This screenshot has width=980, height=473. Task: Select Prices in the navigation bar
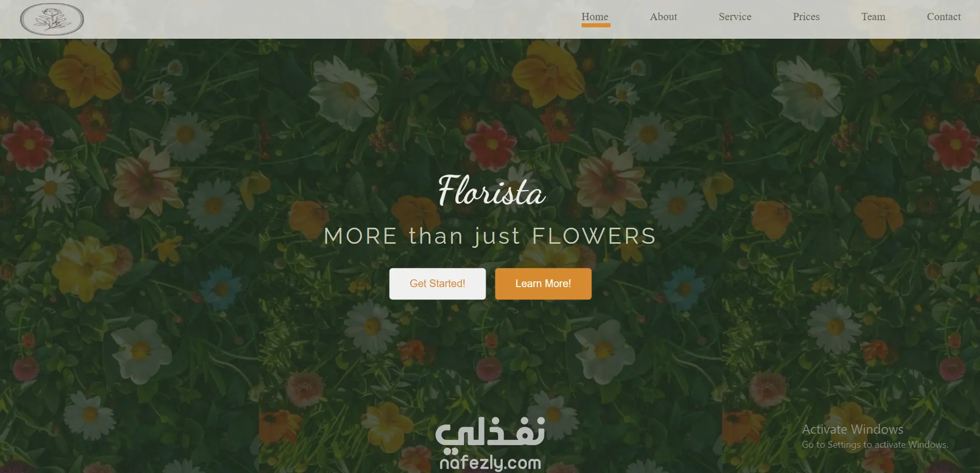click(806, 17)
